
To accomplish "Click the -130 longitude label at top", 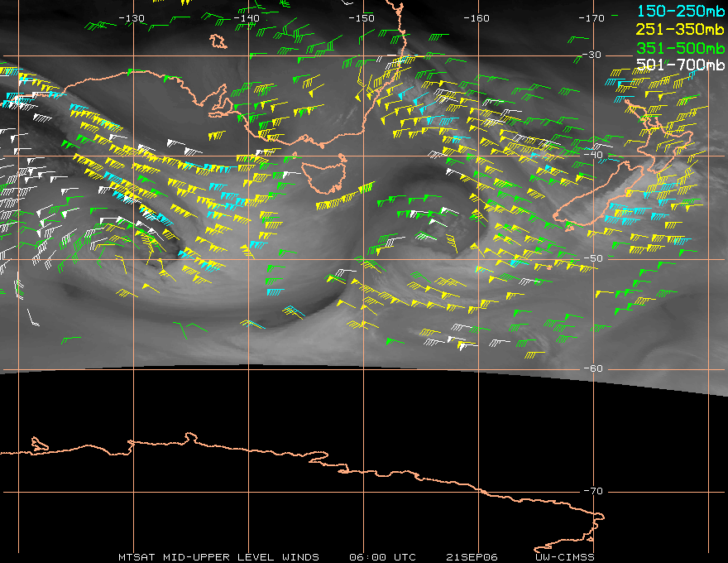I will (132, 18).
